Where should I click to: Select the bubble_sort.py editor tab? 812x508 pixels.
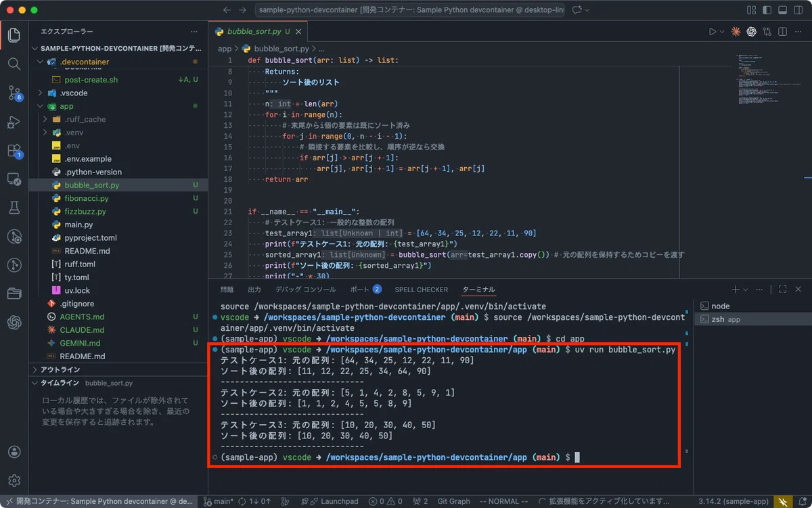click(x=258, y=32)
